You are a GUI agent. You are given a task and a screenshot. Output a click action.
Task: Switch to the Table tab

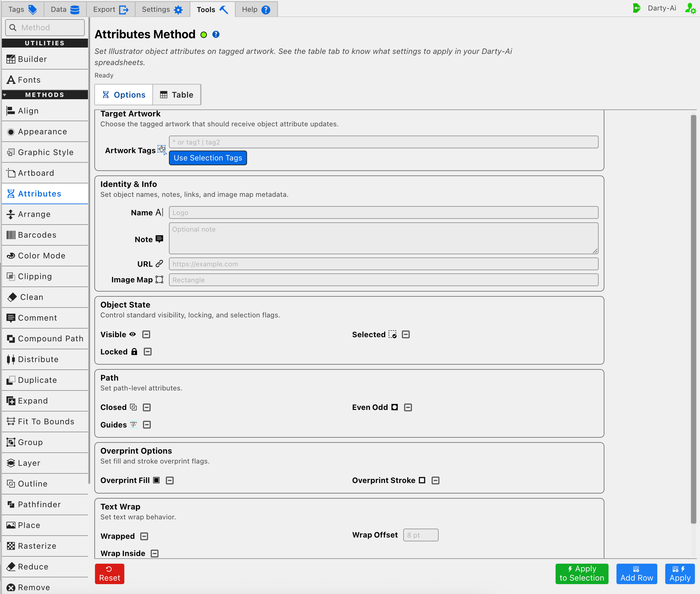point(177,95)
